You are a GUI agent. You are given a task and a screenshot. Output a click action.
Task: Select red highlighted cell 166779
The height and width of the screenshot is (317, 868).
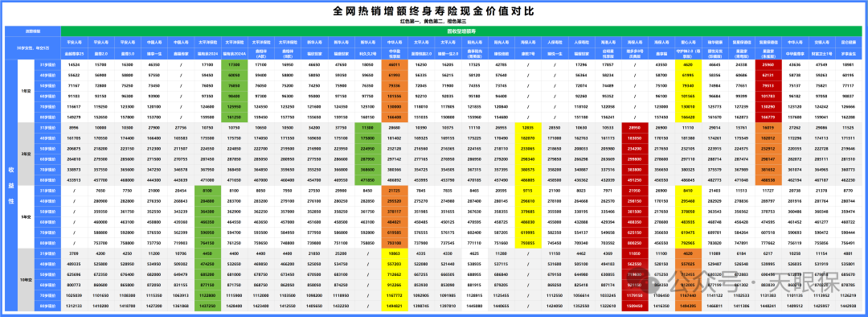[x=769, y=117]
